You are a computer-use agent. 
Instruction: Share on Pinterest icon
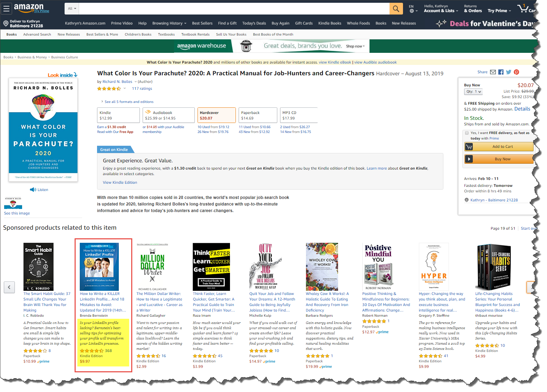pyautogui.click(x=516, y=72)
